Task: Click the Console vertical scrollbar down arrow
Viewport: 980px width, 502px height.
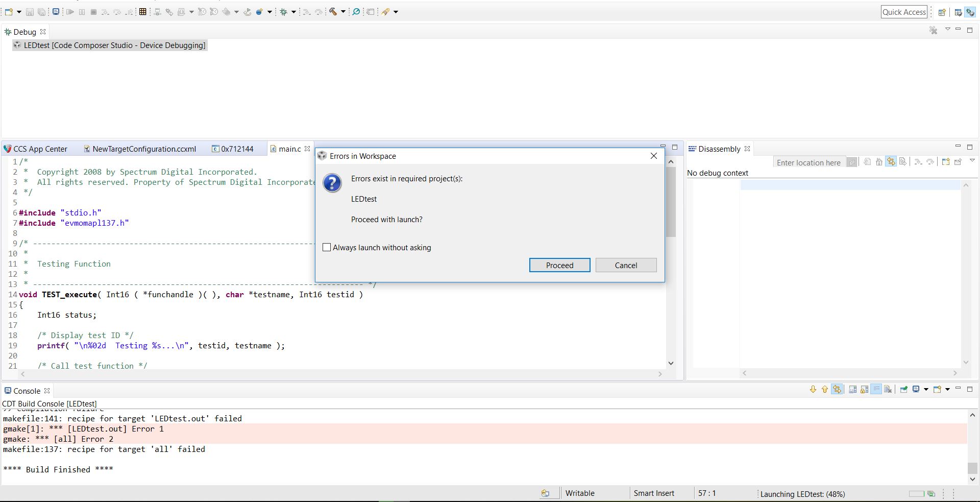Action: [972, 479]
